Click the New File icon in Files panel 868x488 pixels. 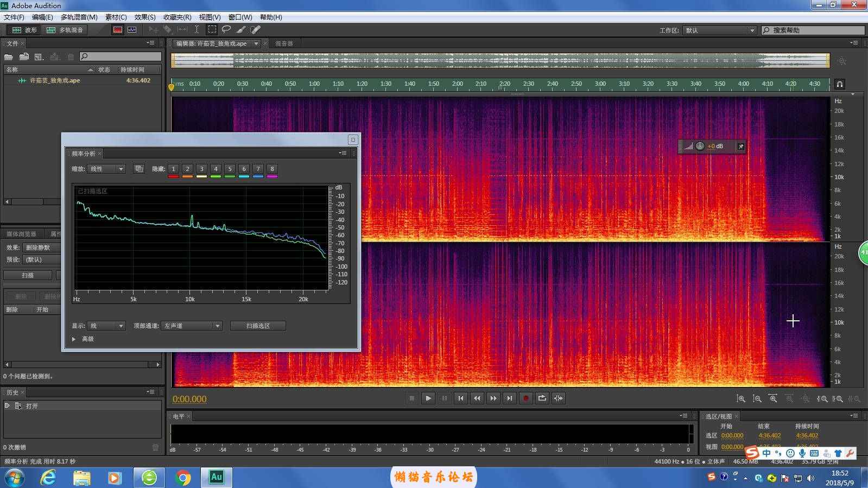(39, 56)
